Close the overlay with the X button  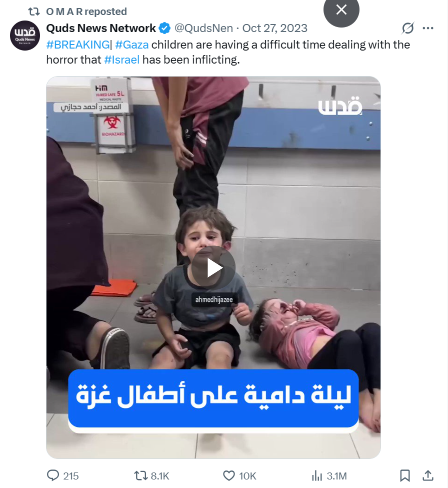pyautogui.click(x=341, y=10)
